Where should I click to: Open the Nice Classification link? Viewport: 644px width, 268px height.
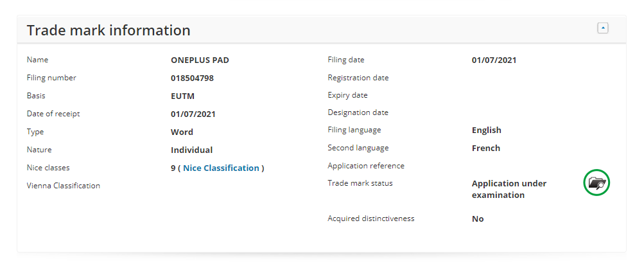[221, 168]
